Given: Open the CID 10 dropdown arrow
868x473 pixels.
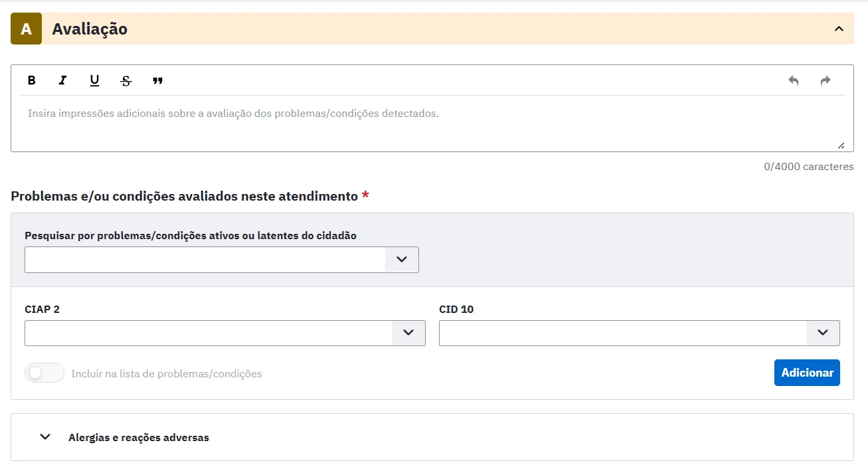Looking at the screenshot, I should 823,333.
